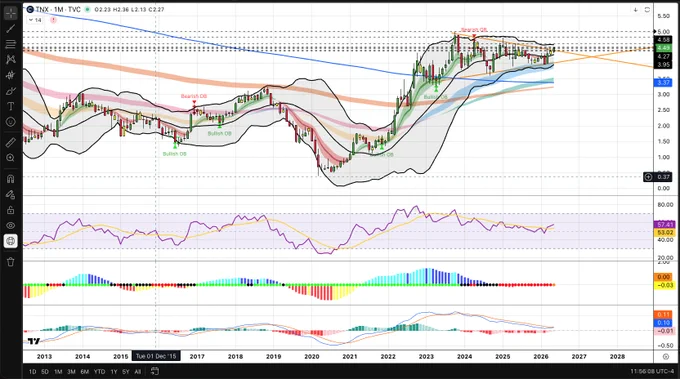
Task: Click the plus icon on 0.37 price label
Action: point(648,177)
